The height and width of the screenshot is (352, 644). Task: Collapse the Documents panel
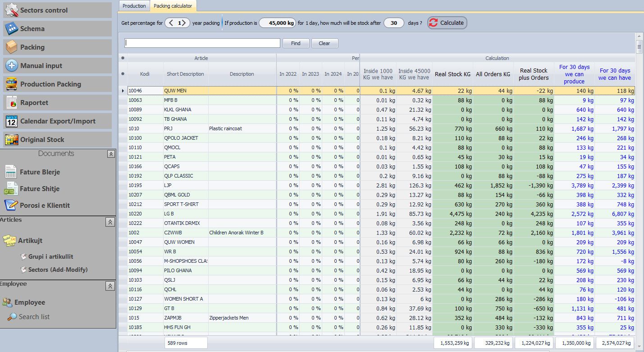click(111, 154)
